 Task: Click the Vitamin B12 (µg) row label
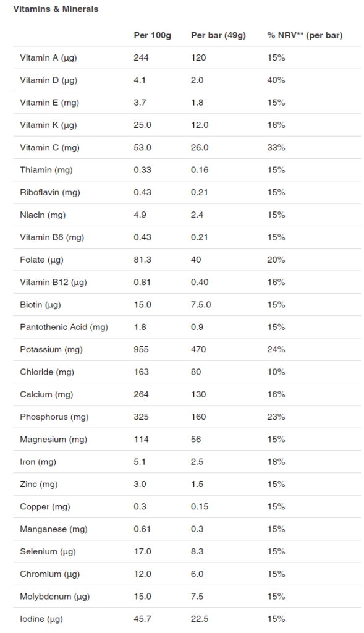[53, 282]
